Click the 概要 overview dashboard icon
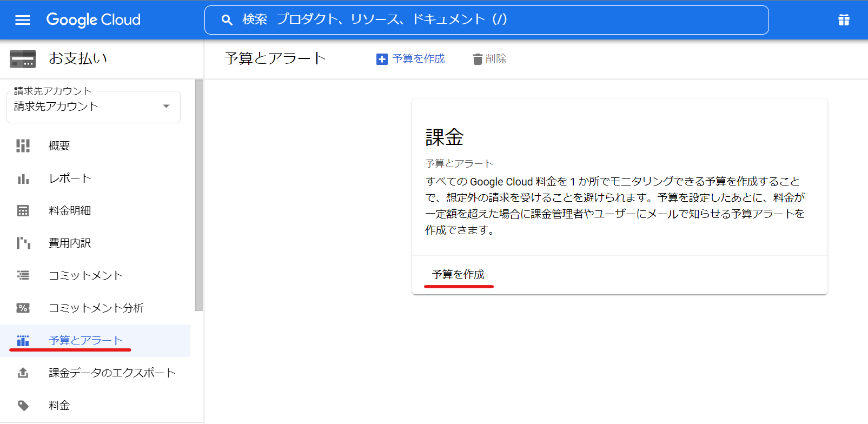 pyautogui.click(x=23, y=145)
